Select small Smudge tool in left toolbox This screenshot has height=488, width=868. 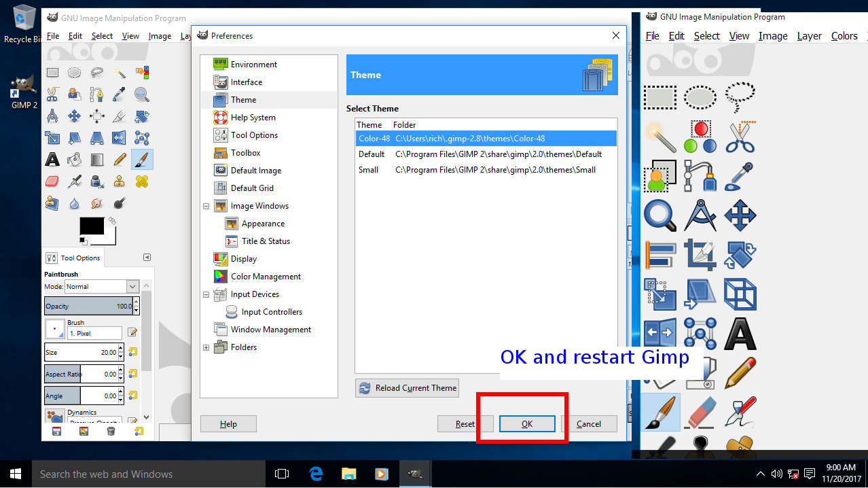(x=97, y=203)
